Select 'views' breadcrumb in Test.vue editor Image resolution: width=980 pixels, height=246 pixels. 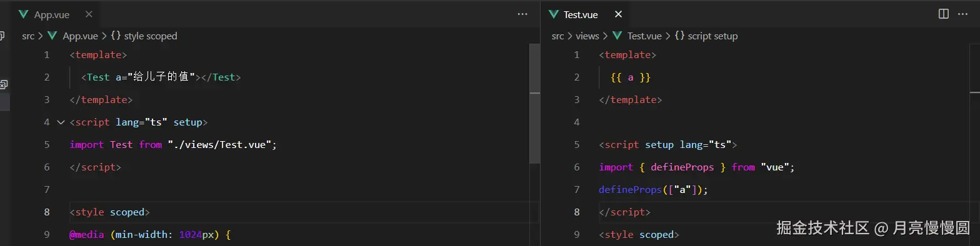(x=587, y=36)
